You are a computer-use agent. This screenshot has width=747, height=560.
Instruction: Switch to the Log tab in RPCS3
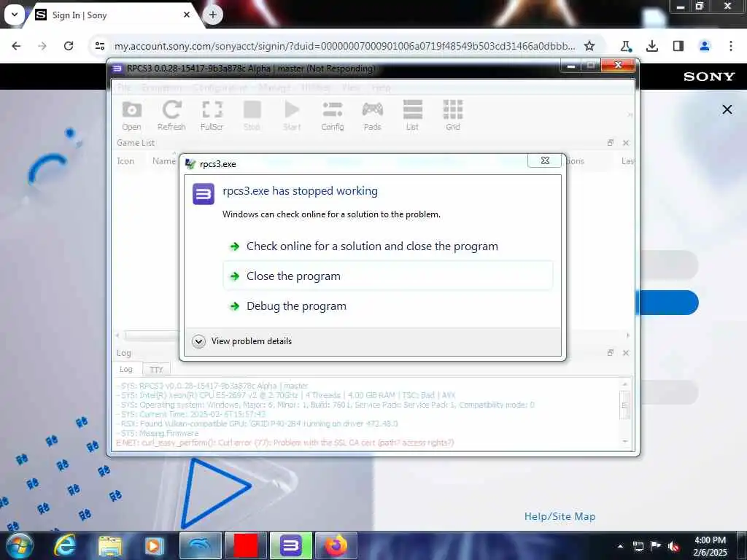(x=126, y=369)
